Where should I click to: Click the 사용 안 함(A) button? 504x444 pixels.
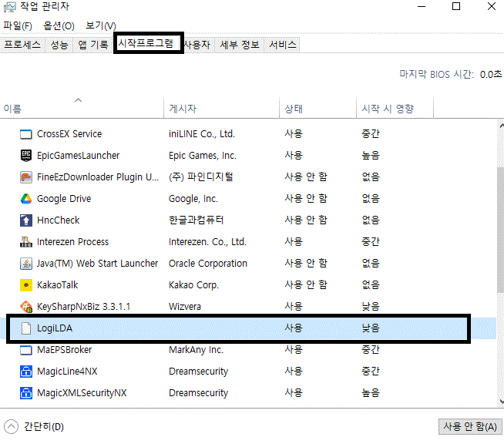click(470, 426)
